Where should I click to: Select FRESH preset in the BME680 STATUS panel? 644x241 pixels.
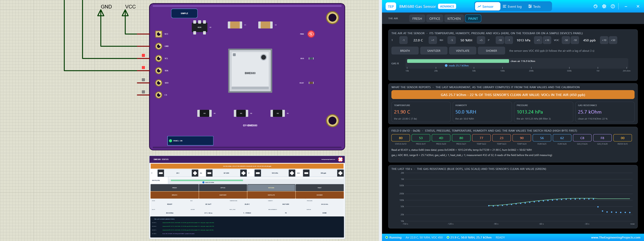click(x=175, y=188)
